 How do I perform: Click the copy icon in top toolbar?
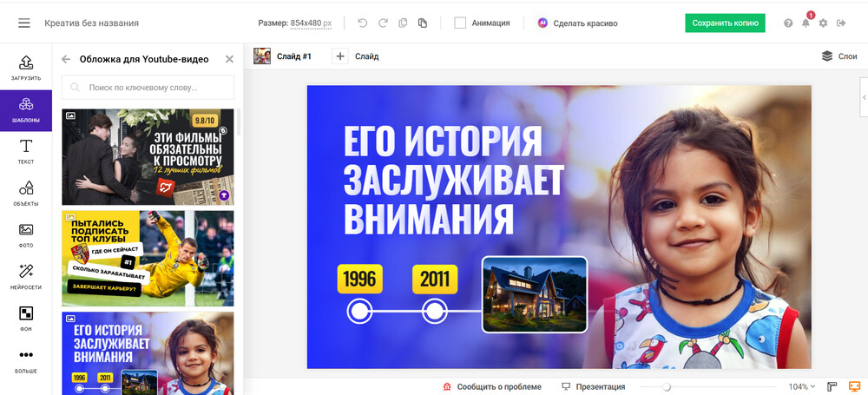pyautogui.click(x=403, y=23)
